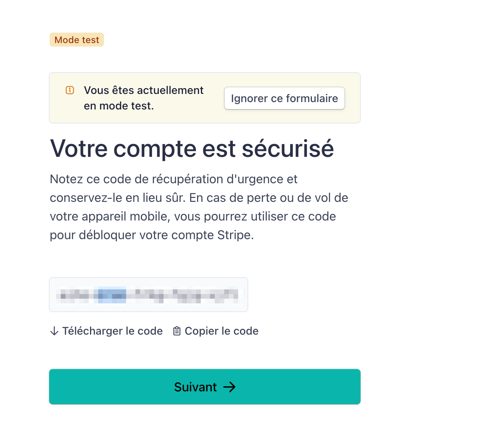Click the 'Votre compte est sécurisé' heading
The image size is (495, 448).
click(192, 148)
